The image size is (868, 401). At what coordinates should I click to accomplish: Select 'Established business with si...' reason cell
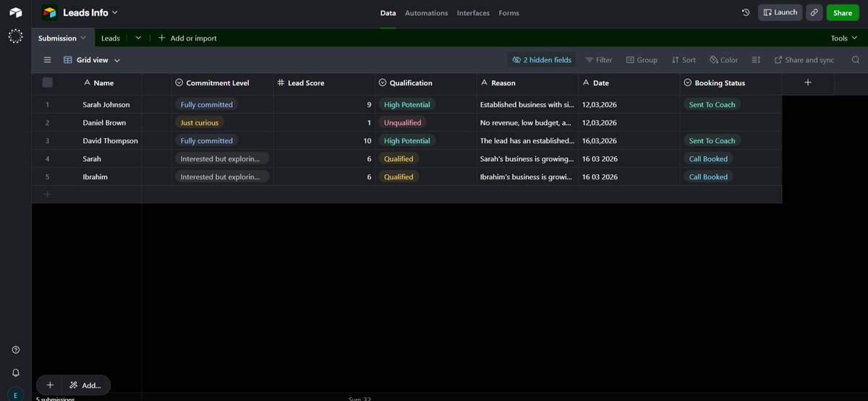click(527, 104)
